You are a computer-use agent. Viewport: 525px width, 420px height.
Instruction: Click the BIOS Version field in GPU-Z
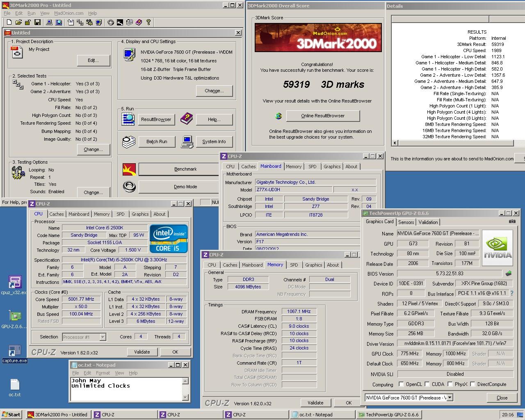tap(450, 274)
